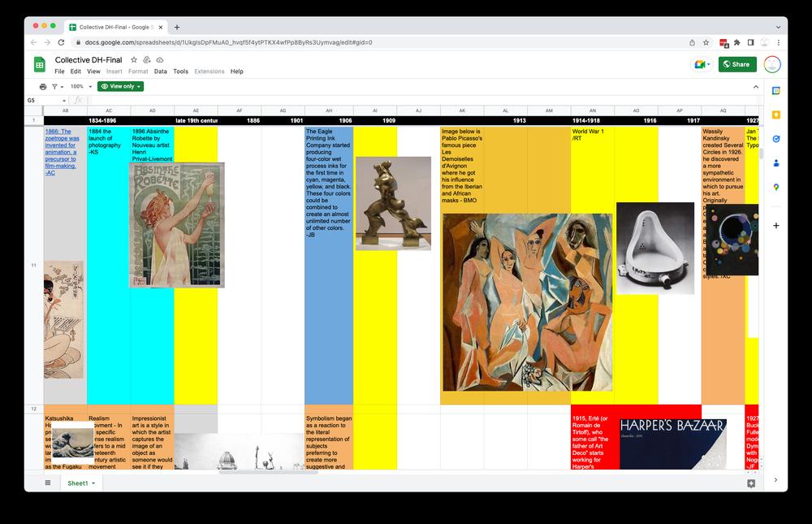This screenshot has height=524, width=812.
Task: Click the Collective DH-Final document title
Action: coord(89,59)
